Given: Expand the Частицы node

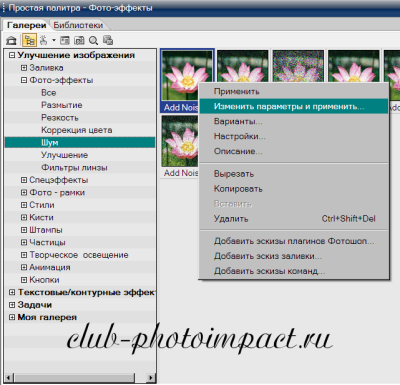Looking at the screenshot, I should [24, 242].
